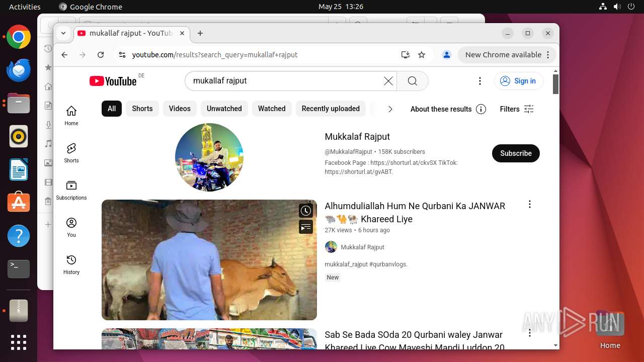Go back in Chrome
644x362 pixels.
tap(64, 55)
